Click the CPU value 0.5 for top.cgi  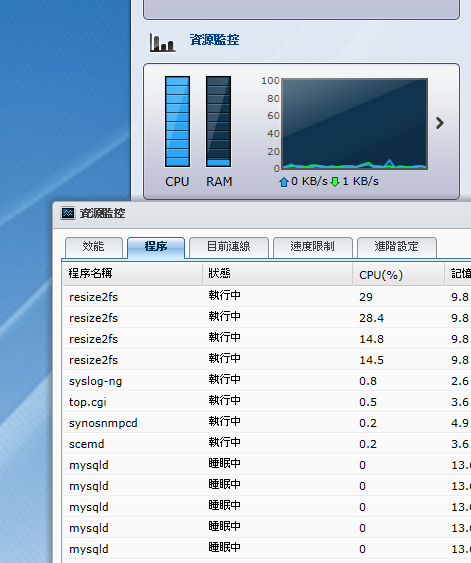(368, 402)
